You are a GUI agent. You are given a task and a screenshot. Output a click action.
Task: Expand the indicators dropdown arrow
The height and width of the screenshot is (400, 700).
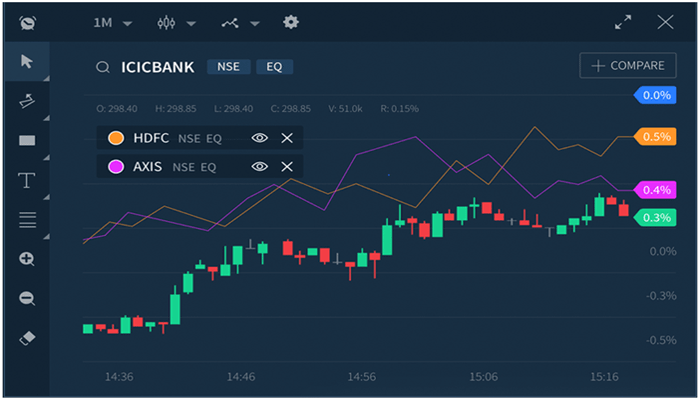coord(255,24)
